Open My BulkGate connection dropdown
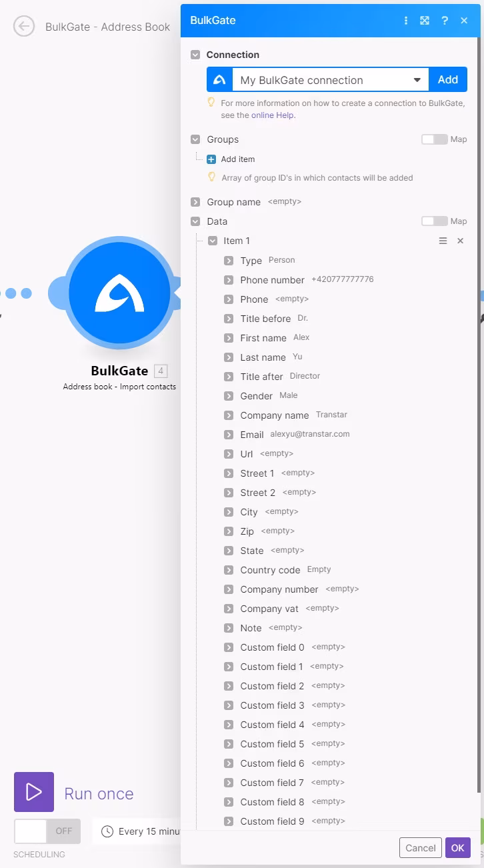Screen dimensions: 484x868 pyautogui.click(x=330, y=80)
